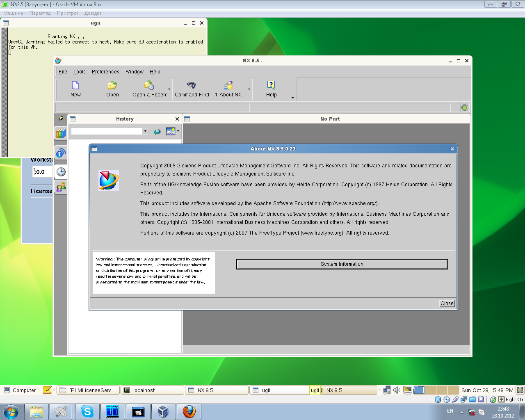Screen dimensions: 525x420
Task: Click the Warning copyright notice box
Action: pyautogui.click(x=154, y=273)
